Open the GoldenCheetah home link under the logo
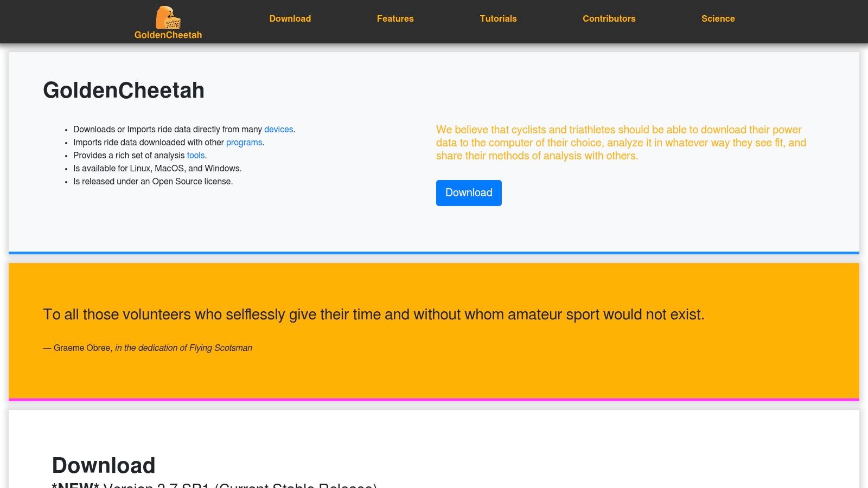This screenshot has height=488, width=868. (168, 35)
